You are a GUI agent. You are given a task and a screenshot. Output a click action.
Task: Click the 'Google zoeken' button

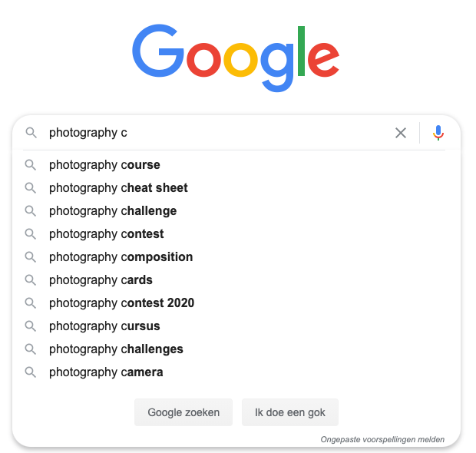[x=183, y=412]
